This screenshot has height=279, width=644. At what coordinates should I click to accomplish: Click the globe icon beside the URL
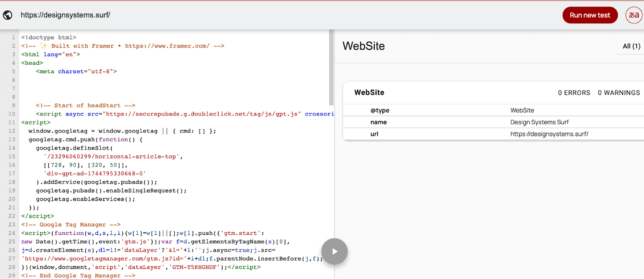point(8,15)
